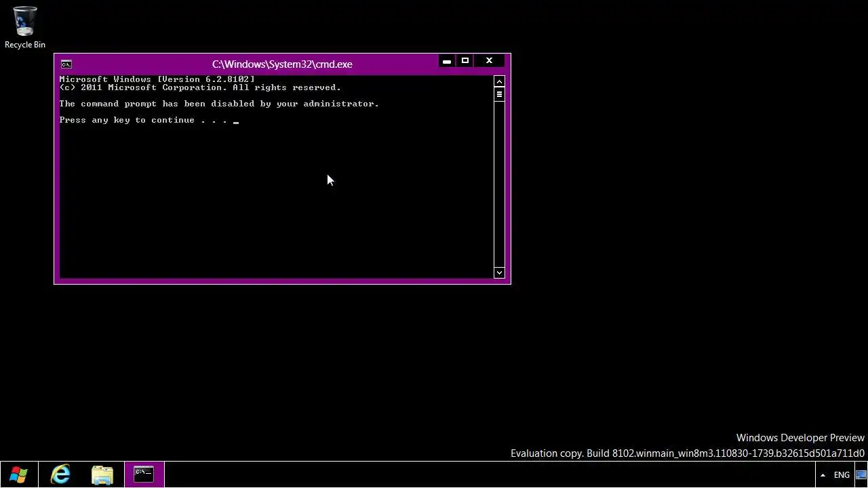Open the Recycle Bin desktop icon

coord(25,27)
